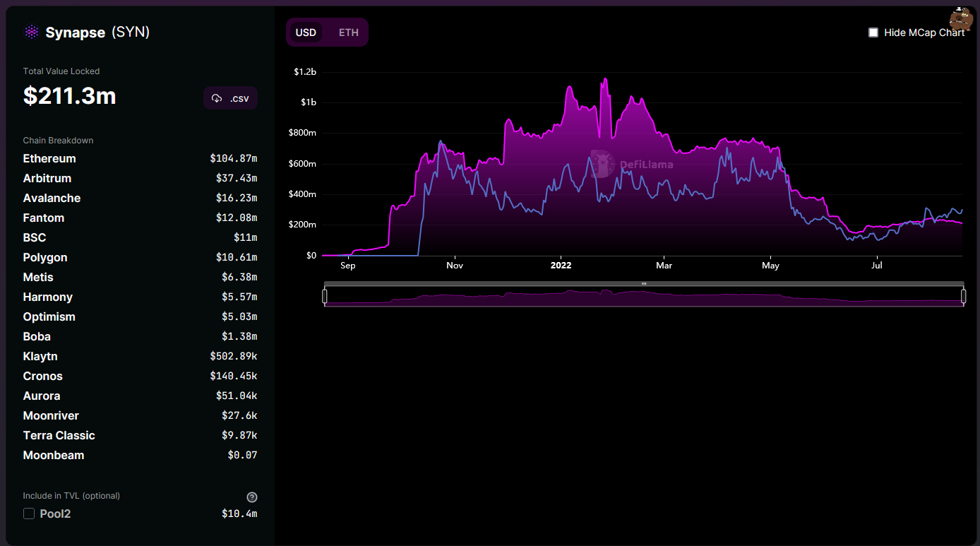Click the Hide MCap Chart label text

click(x=924, y=32)
